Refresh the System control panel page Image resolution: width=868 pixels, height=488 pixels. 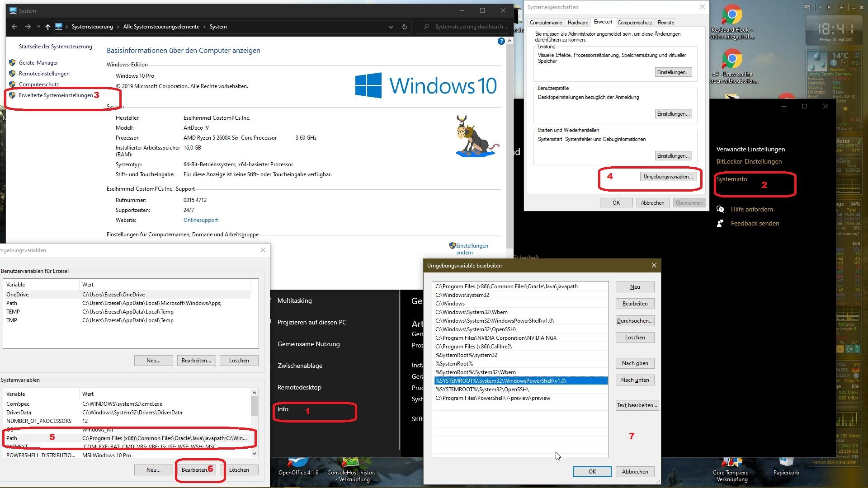pyautogui.click(x=404, y=27)
